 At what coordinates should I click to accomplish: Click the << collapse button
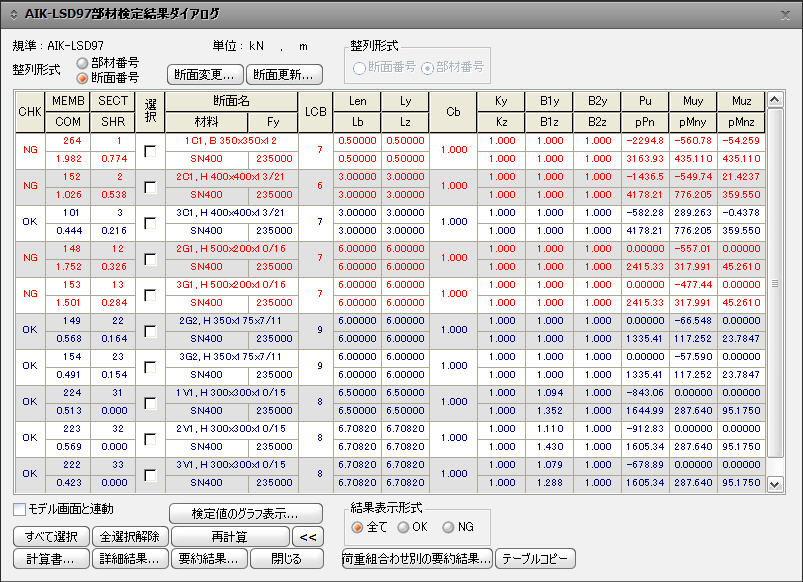pyautogui.click(x=308, y=537)
